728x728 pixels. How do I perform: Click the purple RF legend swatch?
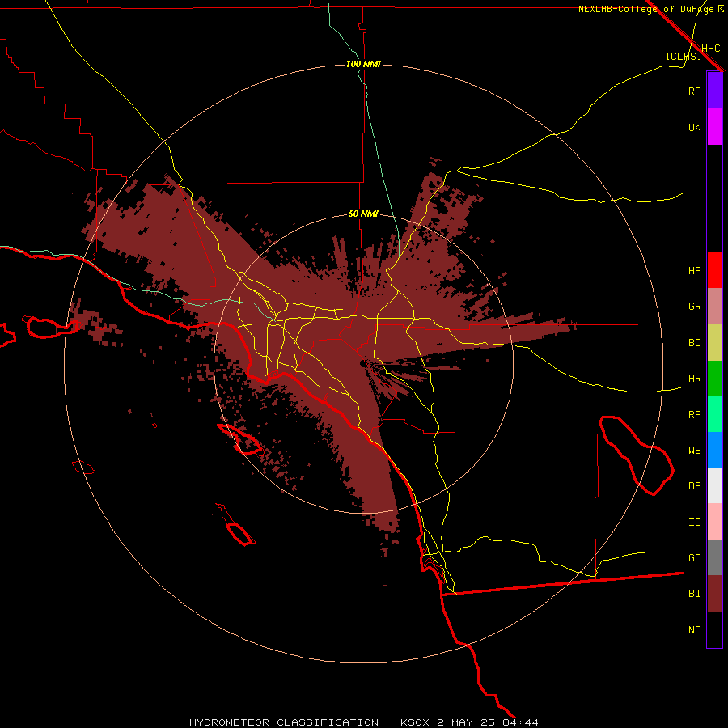tap(714, 91)
